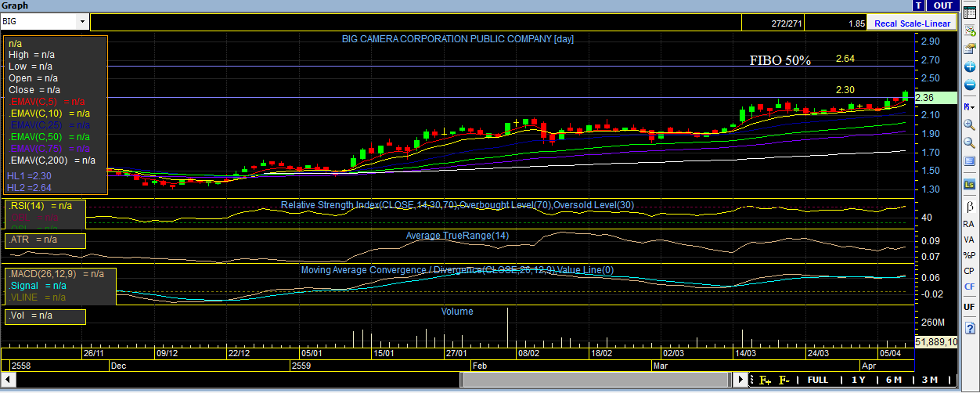Screen dimensions: 980x393
Task: Click the 14/03 date axis label
Action: [x=744, y=354]
